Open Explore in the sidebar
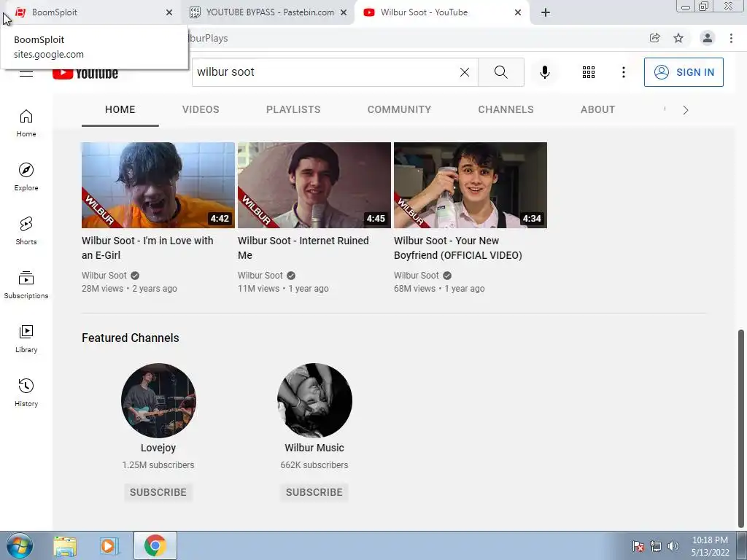 tap(26, 177)
